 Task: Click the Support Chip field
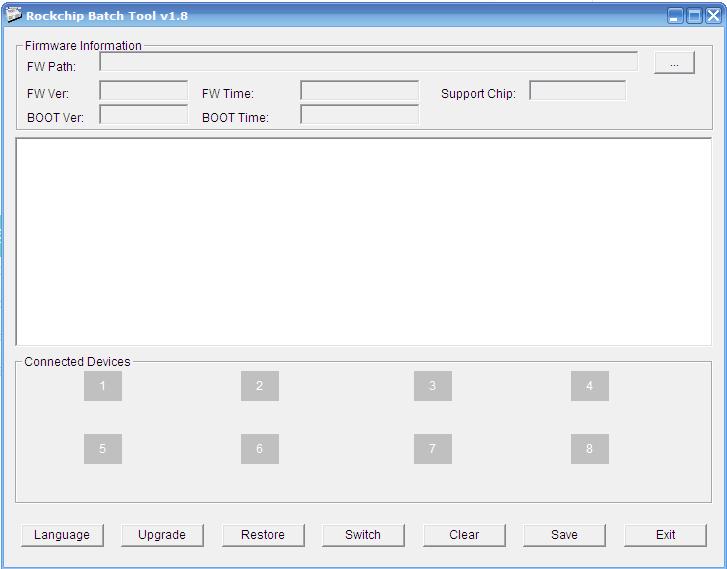pyautogui.click(x=577, y=92)
